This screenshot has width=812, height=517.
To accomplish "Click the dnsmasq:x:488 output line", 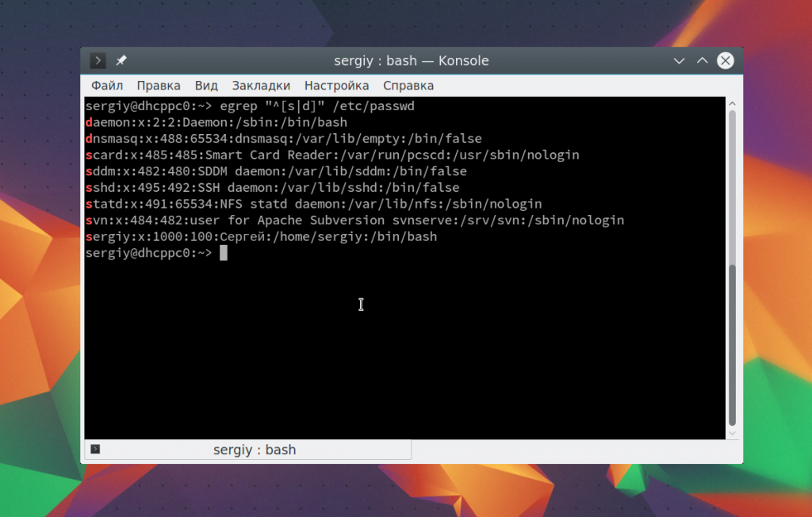I will (284, 139).
